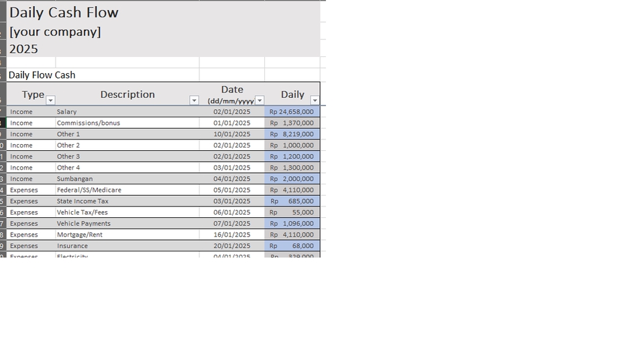Select the amount cell Rp 1,200,000
This screenshot has width=644, height=362.
[292, 156]
